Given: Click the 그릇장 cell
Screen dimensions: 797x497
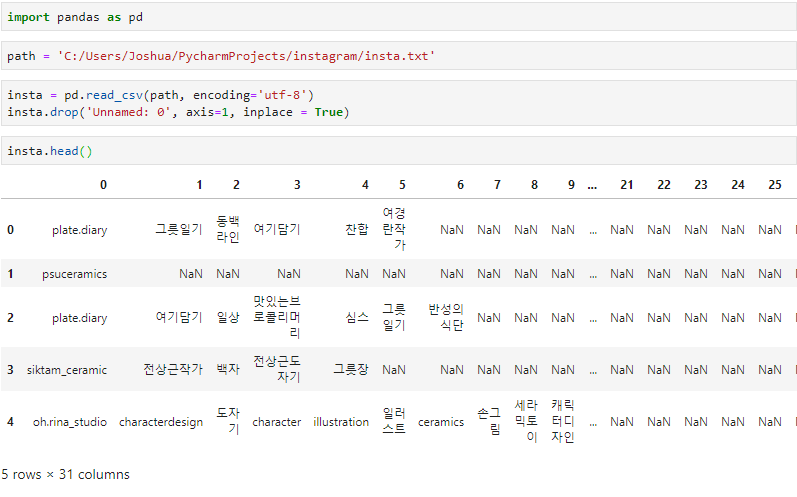Looking at the screenshot, I should click(351, 370).
